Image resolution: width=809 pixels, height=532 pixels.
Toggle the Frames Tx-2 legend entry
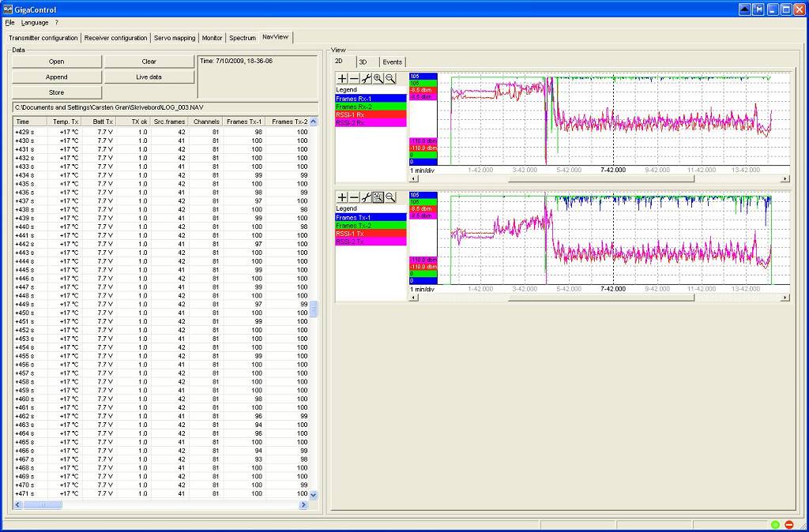(371, 226)
